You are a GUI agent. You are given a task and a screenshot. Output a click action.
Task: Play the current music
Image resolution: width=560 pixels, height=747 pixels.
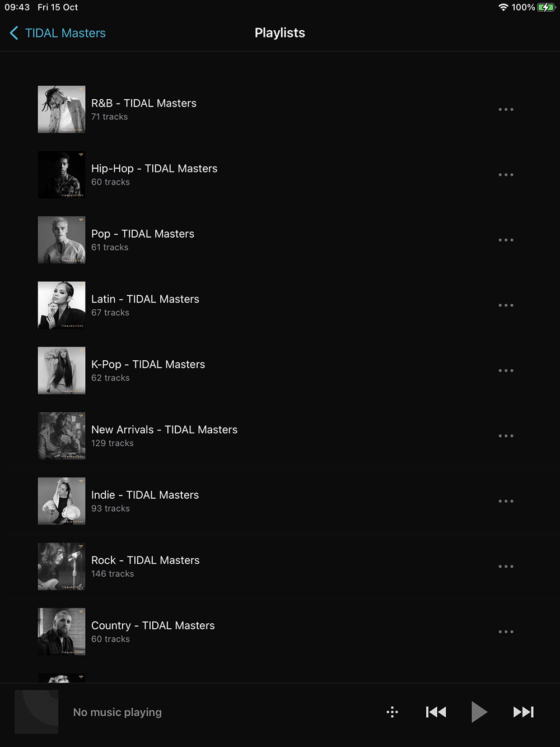tap(479, 712)
